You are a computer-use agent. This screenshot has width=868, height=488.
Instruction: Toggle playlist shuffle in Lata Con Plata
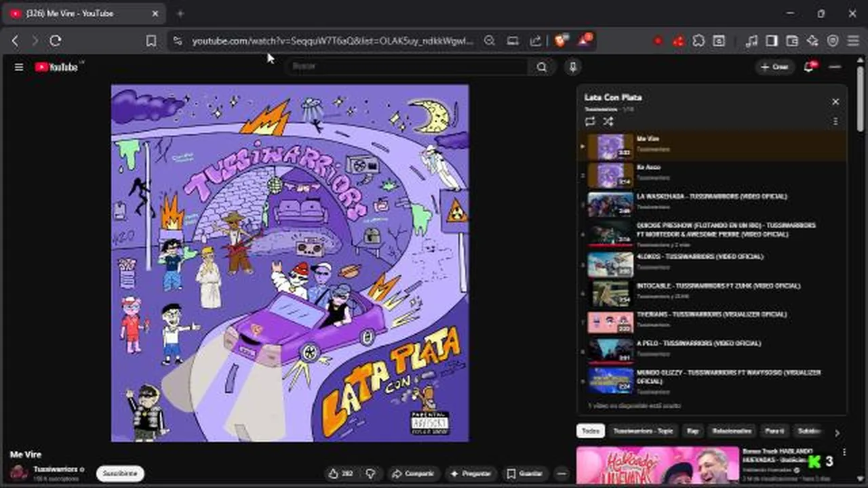tap(608, 121)
